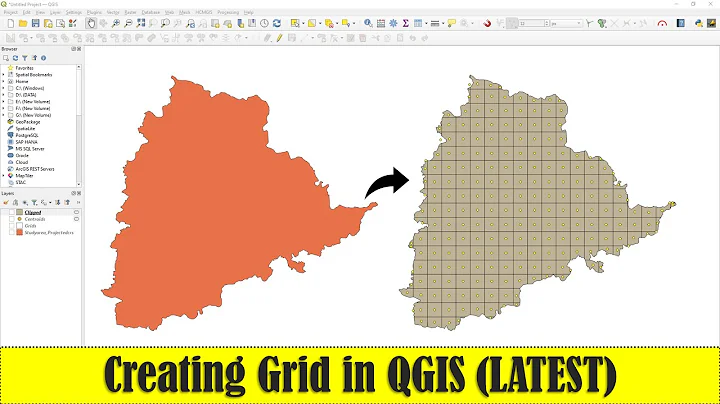Close the Layers panel

79,193
